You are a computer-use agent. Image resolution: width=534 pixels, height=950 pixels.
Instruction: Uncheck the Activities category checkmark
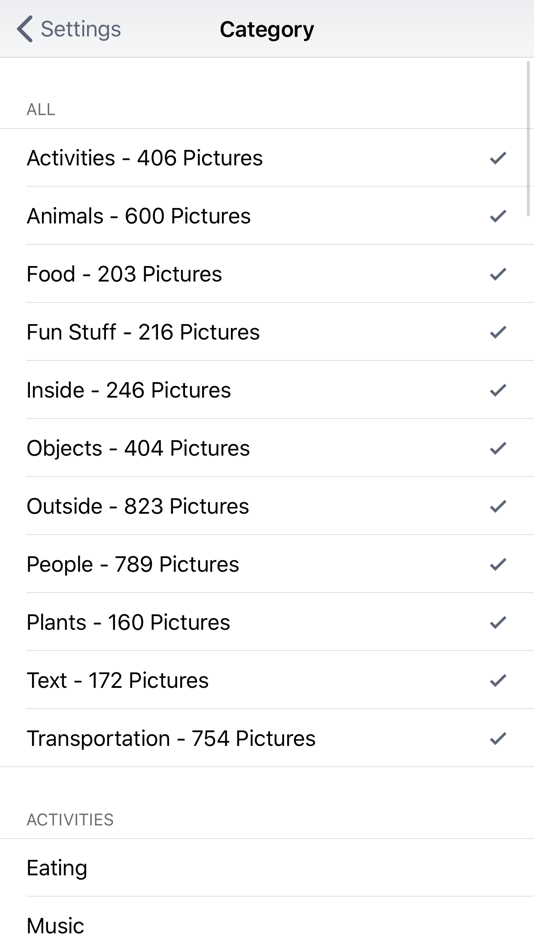click(x=498, y=158)
